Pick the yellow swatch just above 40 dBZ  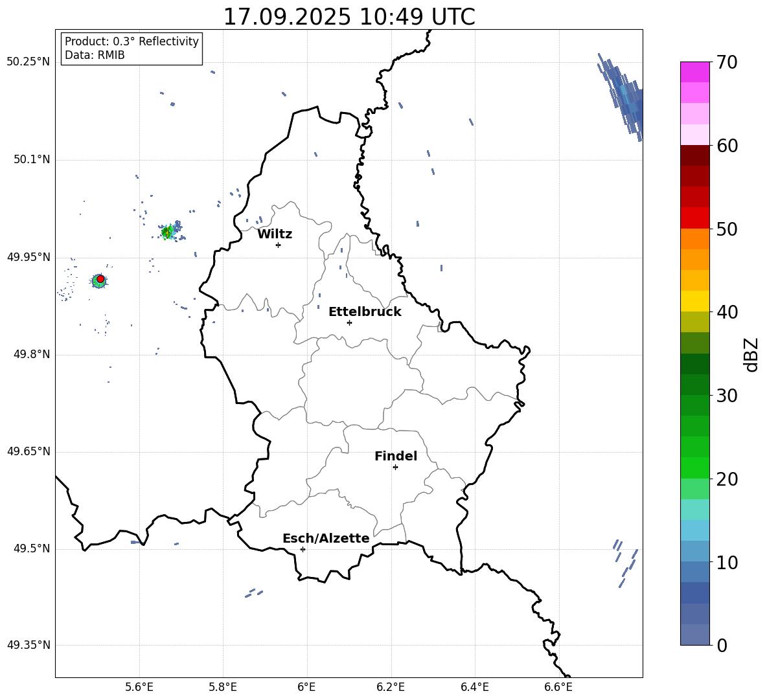pyautogui.click(x=694, y=301)
